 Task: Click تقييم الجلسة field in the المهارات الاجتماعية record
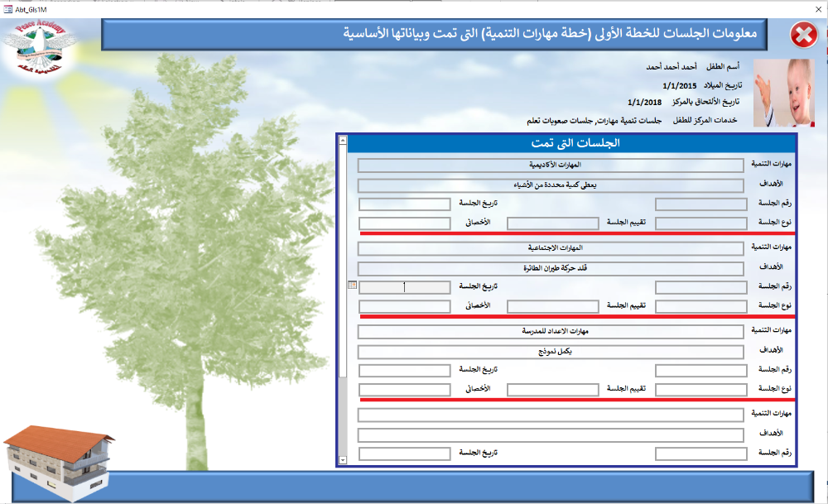tap(553, 306)
